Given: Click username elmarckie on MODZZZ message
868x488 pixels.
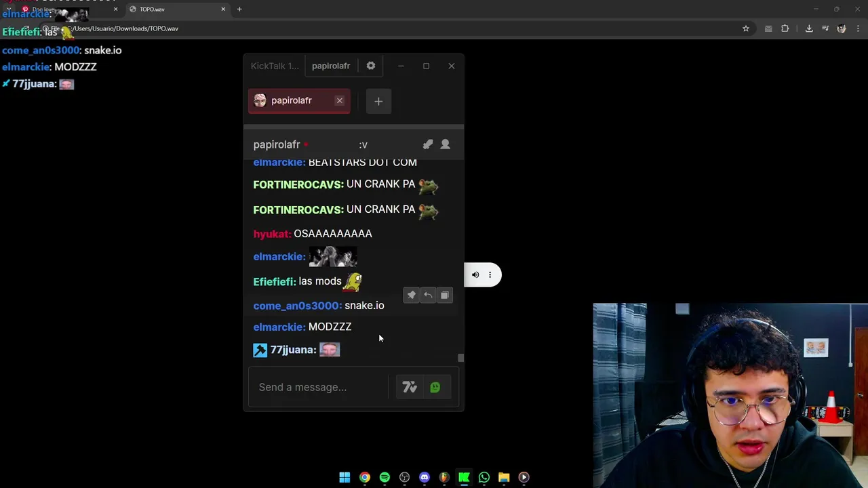Looking at the screenshot, I should click(279, 327).
